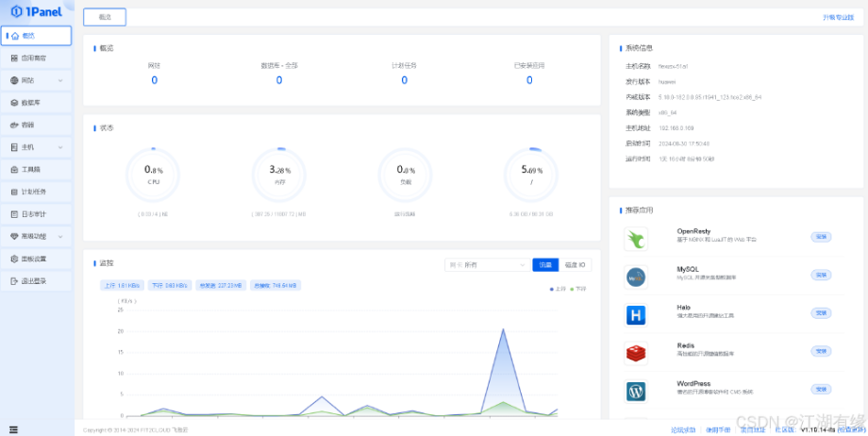Image resolution: width=868 pixels, height=436 pixels.
Task: Install MySQL
Action: pos(821,275)
